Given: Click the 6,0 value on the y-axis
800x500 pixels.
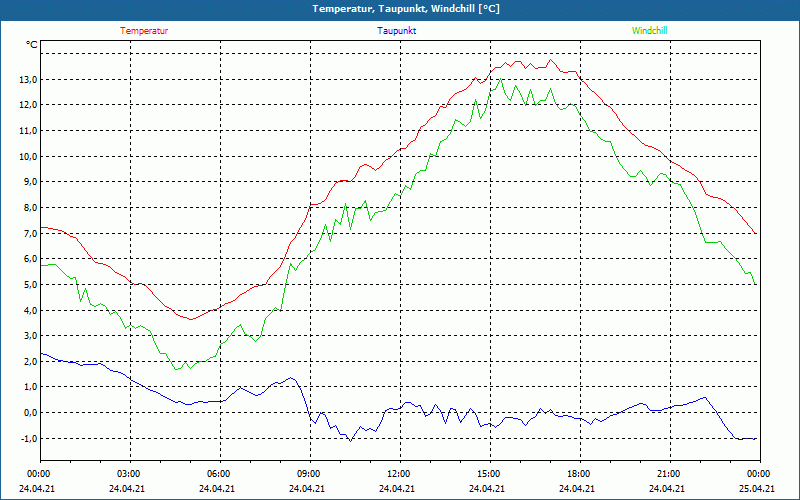Looking at the screenshot, I should point(30,259).
